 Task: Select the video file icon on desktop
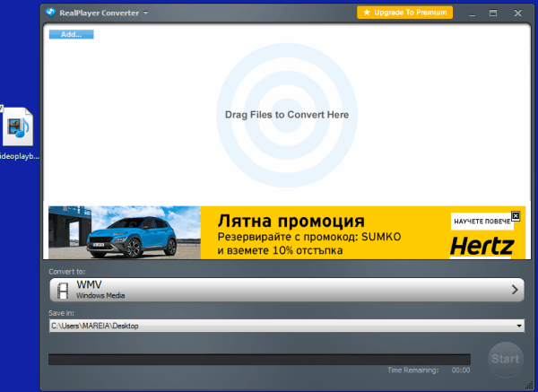[20, 127]
